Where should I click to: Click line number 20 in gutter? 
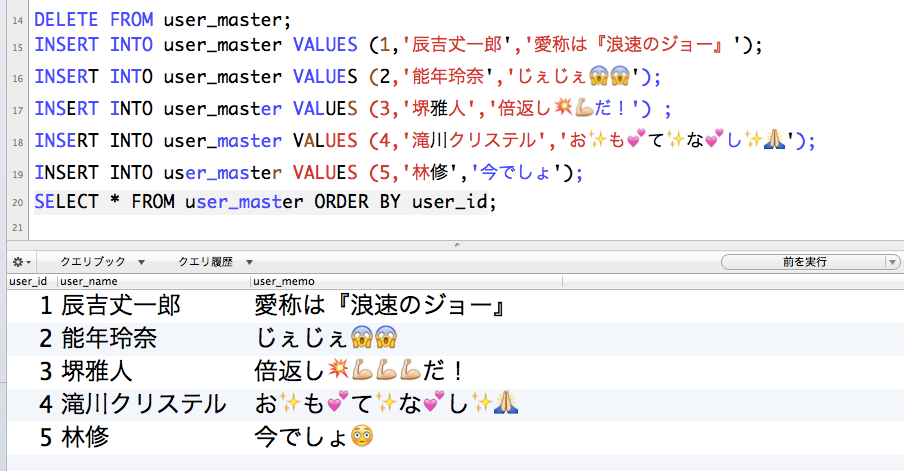point(17,203)
